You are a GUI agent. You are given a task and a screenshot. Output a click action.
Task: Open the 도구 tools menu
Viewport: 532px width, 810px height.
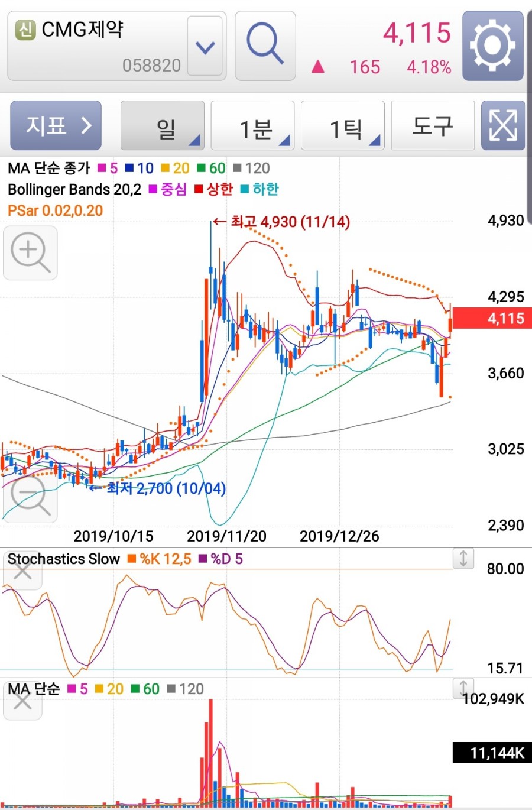coord(433,125)
